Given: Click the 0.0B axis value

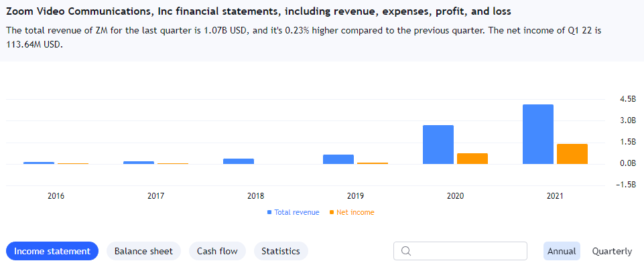Looking at the screenshot, I should [628, 163].
